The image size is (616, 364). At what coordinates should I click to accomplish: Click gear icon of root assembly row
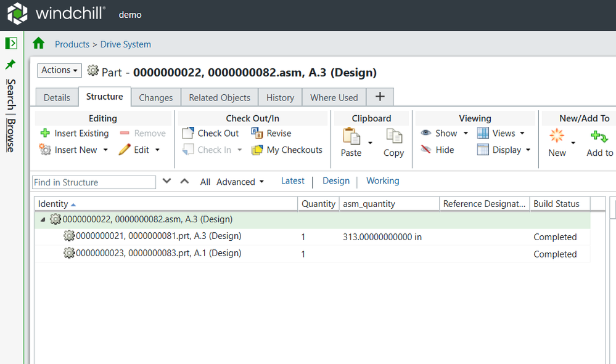pyautogui.click(x=55, y=219)
